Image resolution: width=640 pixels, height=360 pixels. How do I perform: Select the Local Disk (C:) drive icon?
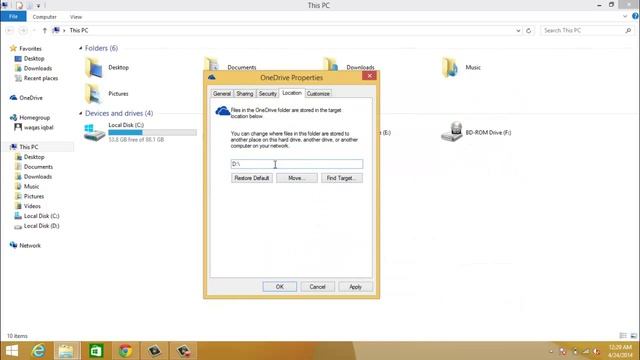94,133
